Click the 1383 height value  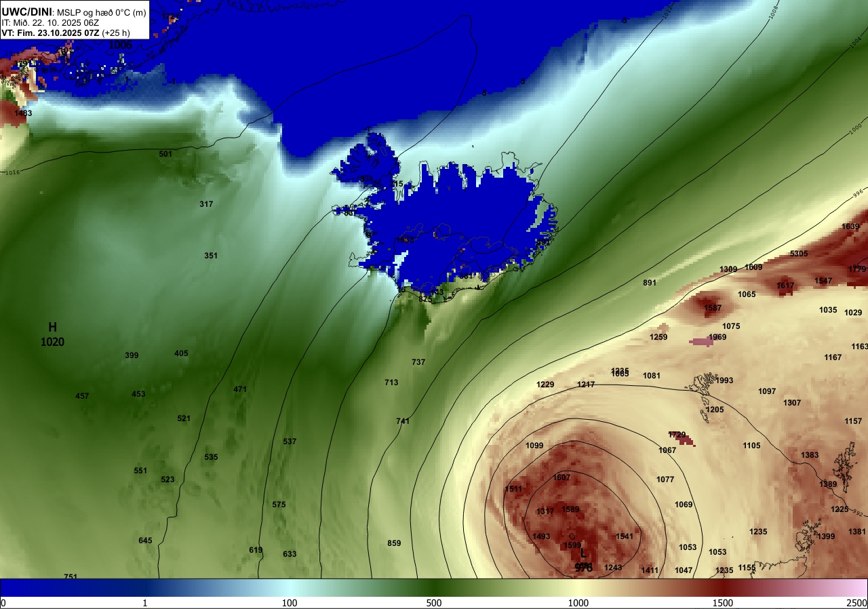click(x=810, y=455)
